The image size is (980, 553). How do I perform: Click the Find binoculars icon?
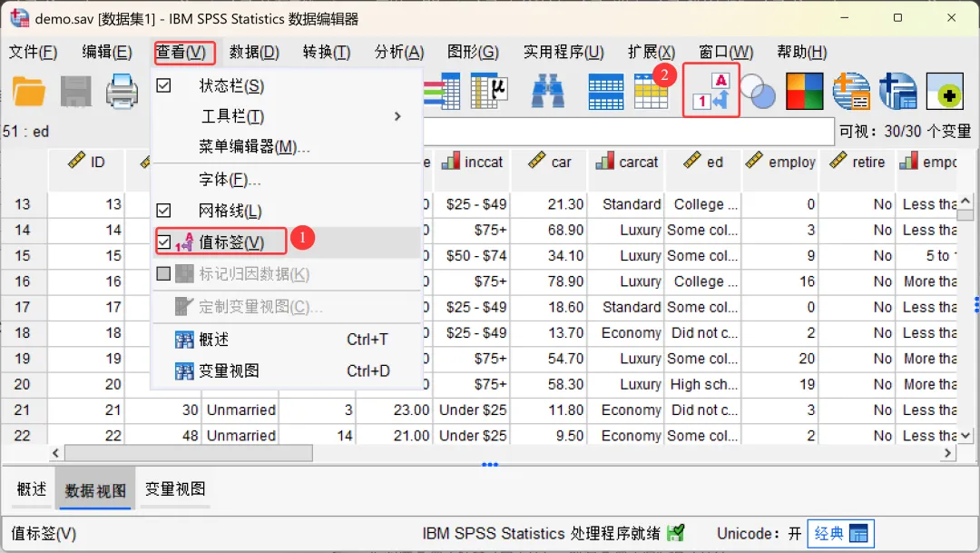pyautogui.click(x=547, y=92)
